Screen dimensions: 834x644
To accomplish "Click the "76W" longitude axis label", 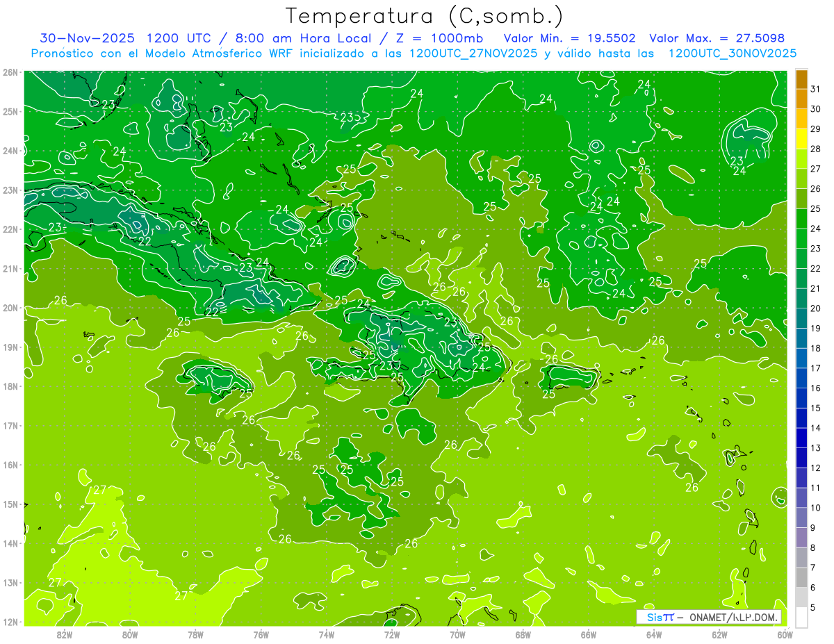I will click(261, 634).
